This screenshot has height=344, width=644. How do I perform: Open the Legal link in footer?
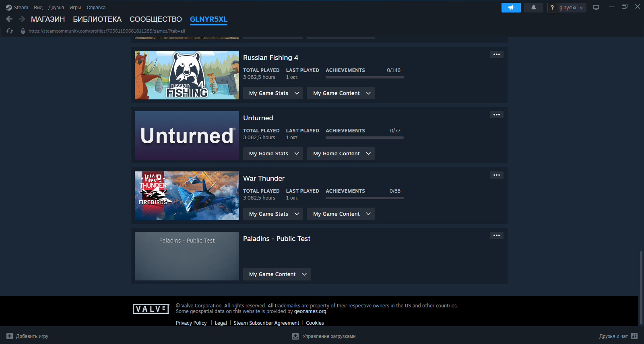221,323
